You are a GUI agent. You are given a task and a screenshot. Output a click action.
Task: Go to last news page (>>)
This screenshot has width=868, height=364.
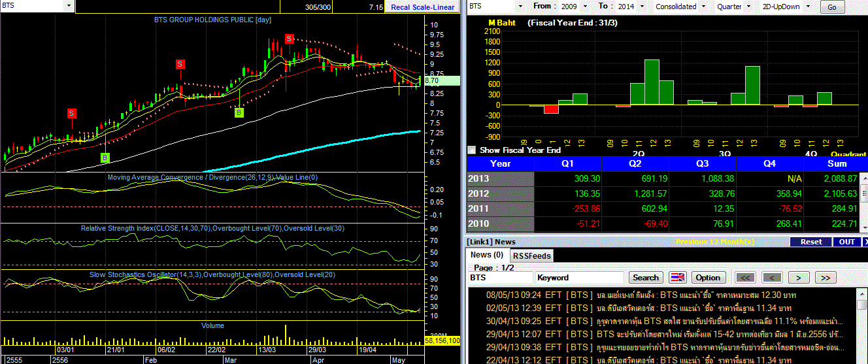click(826, 277)
